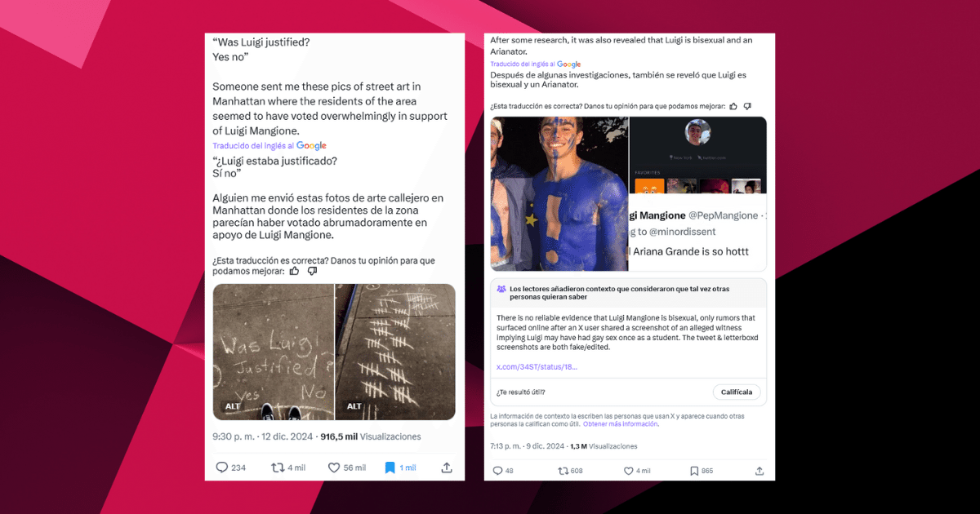Image resolution: width=980 pixels, height=514 pixels.
Task: Repost the left tweet with 4 mil
Action: (278, 467)
